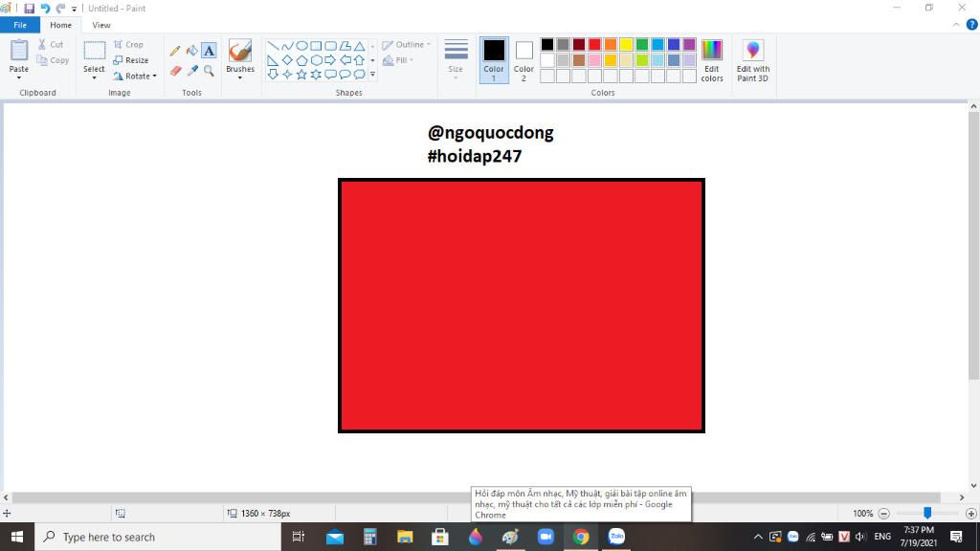The width and height of the screenshot is (980, 551).
Task: Click the Paste button
Action: [19, 54]
